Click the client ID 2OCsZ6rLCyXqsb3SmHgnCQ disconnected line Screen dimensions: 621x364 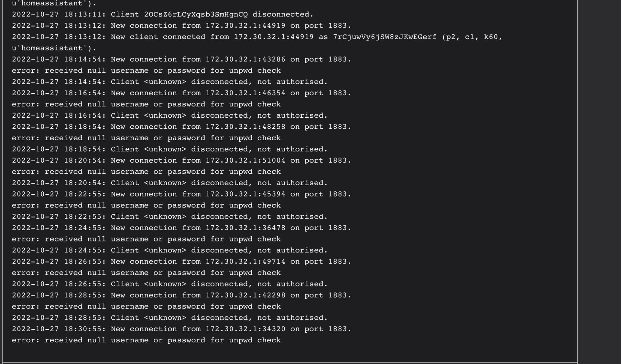point(163,15)
